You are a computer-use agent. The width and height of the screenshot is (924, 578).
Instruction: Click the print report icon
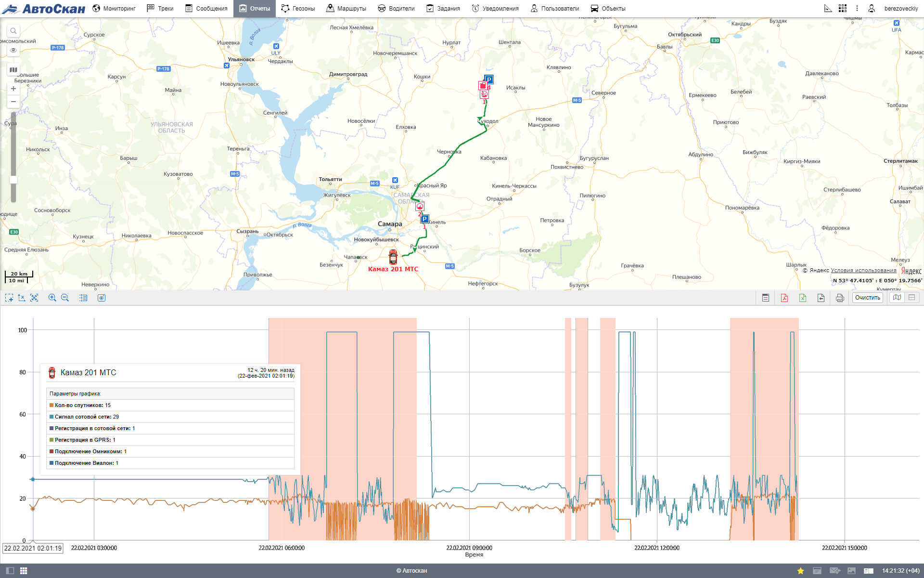click(x=840, y=298)
